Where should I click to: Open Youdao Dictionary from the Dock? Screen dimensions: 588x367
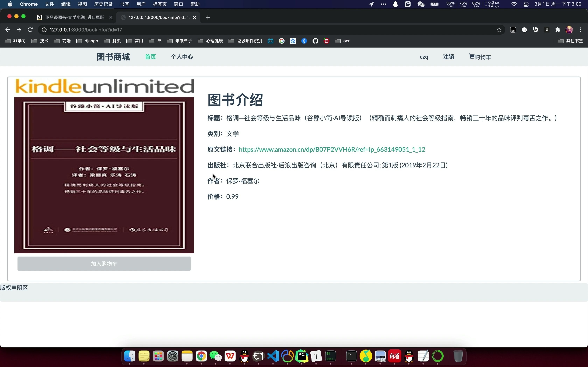(x=394, y=356)
